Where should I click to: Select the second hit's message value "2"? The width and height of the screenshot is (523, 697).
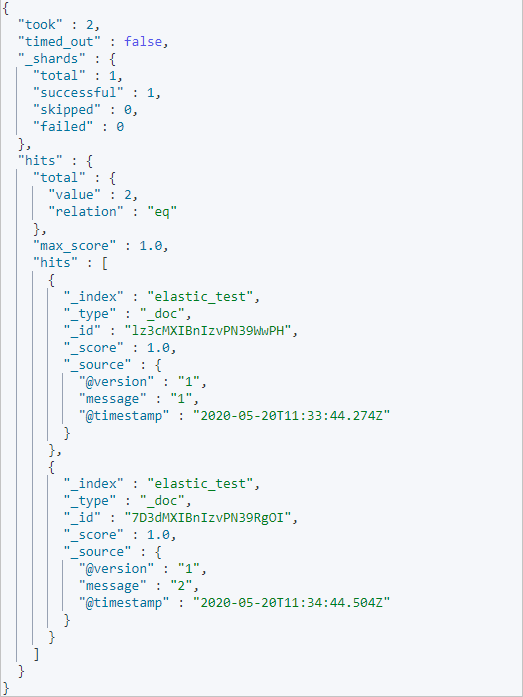[x=181, y=586]
